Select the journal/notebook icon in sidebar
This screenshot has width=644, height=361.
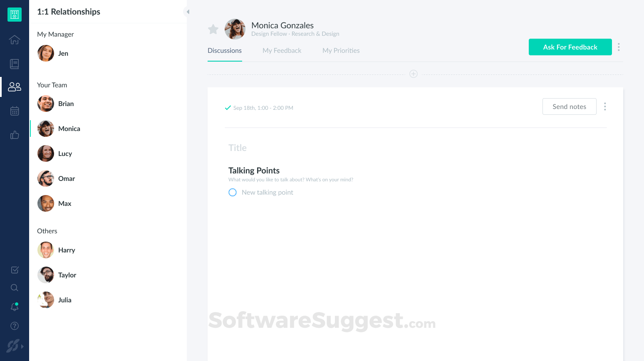pos(14,64)
